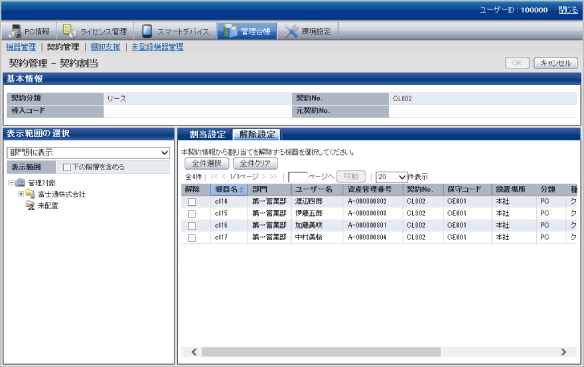Open the PC情報 tab icon
Screen dimensions: 584x367
(15, 31)
